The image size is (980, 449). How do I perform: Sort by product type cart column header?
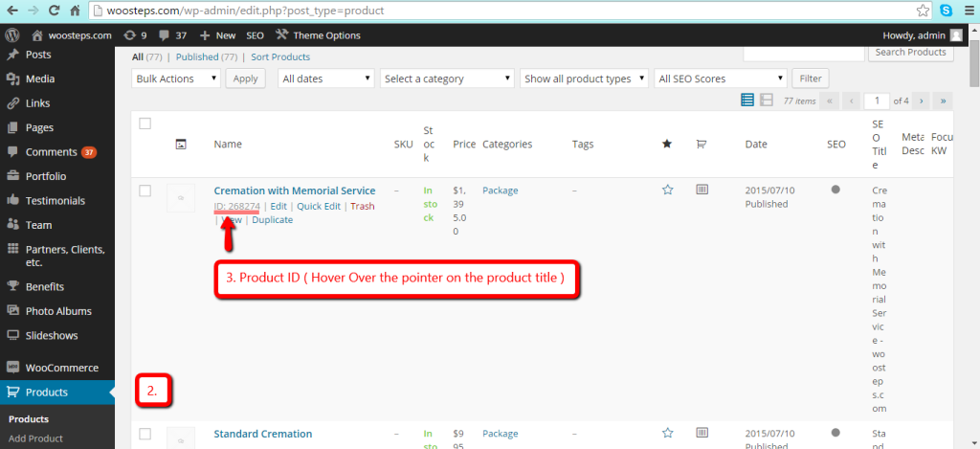[x=702, y=144]
